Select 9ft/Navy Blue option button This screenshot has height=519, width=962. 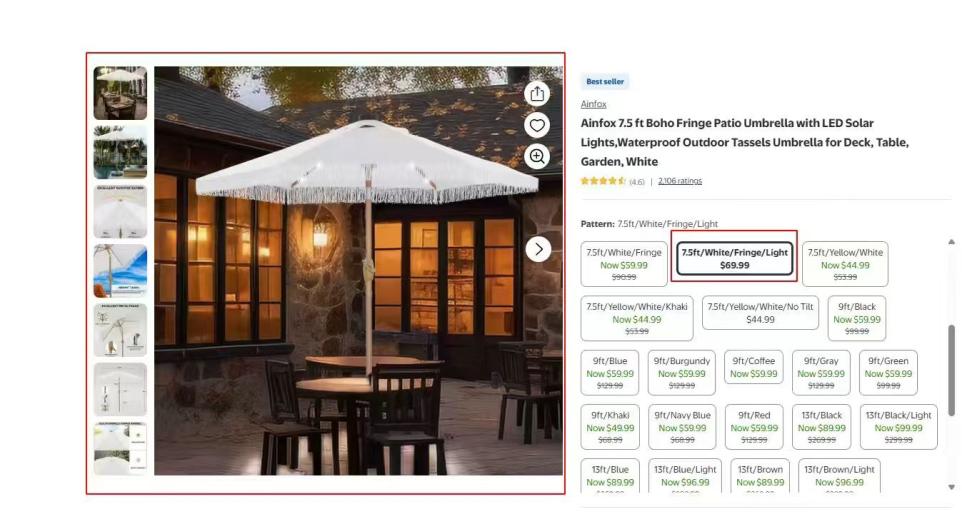pyautogui.click(x=682, y=427)
